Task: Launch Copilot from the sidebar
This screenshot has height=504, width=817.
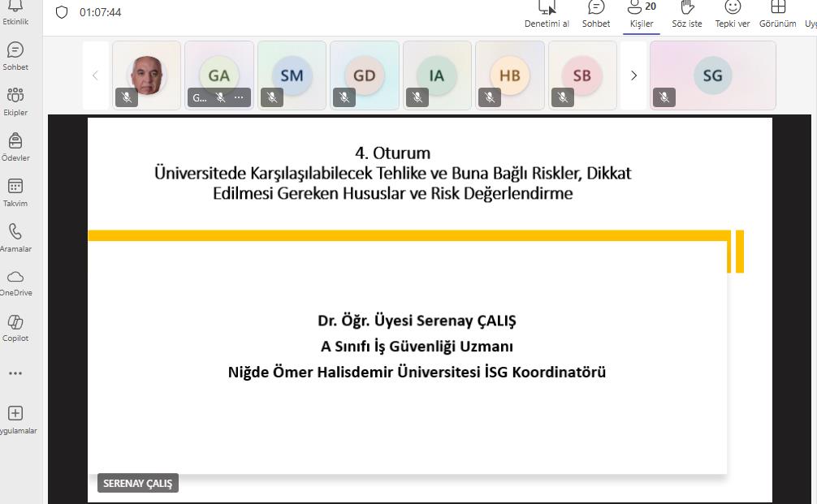Action: [15, 328]
